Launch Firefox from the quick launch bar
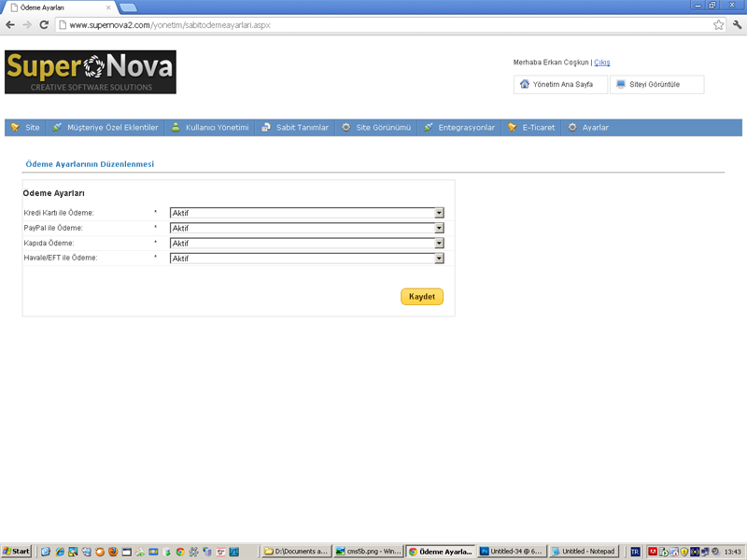 (113, 552)
